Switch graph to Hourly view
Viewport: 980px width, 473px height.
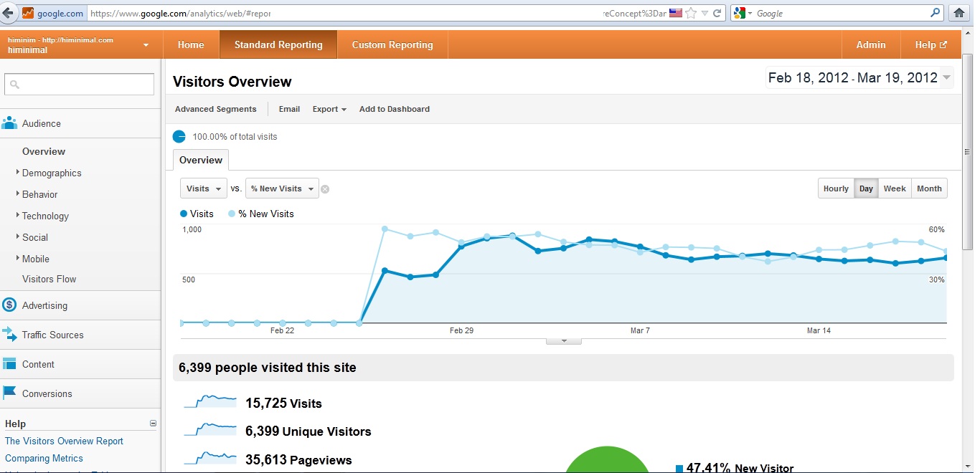pyautogui.click(x=836, y=188)
